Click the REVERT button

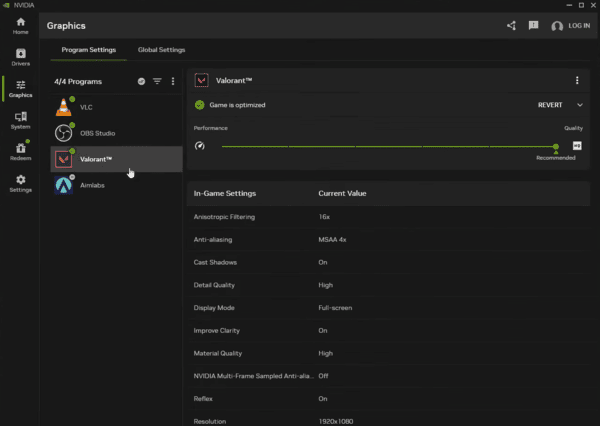(x=550, y=105)
